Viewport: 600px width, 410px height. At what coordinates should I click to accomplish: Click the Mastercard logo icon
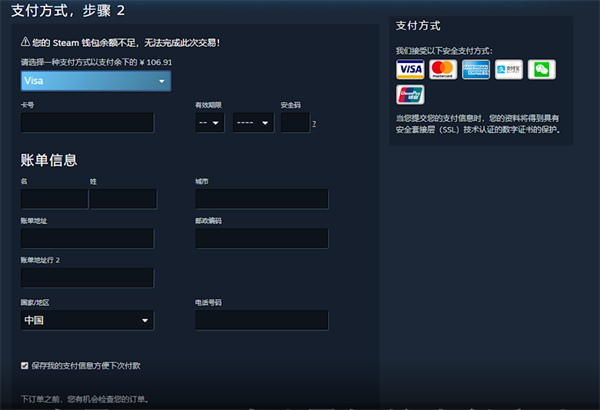tap(443, 69)
